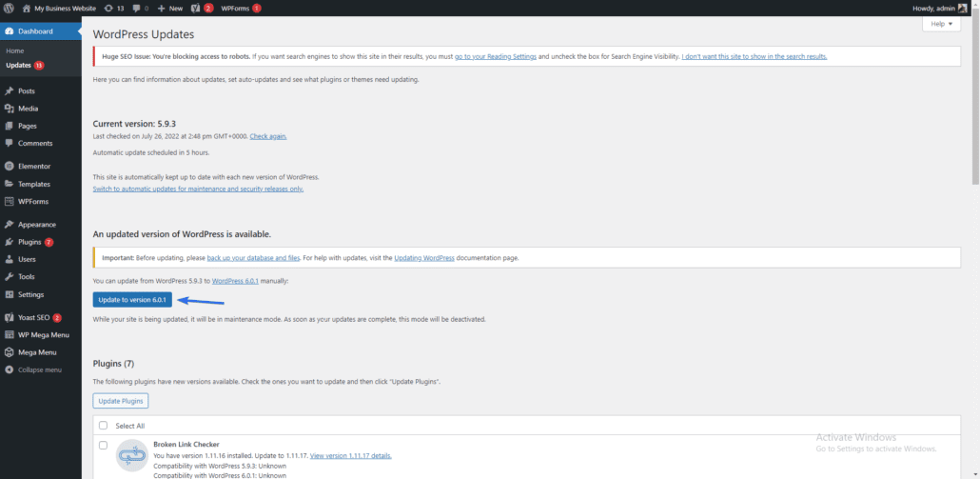This screenshot has width=980, height=479.
Task: Click the Dashboard gauge icon in the sidebar
Action: click(x=9, y=31)
